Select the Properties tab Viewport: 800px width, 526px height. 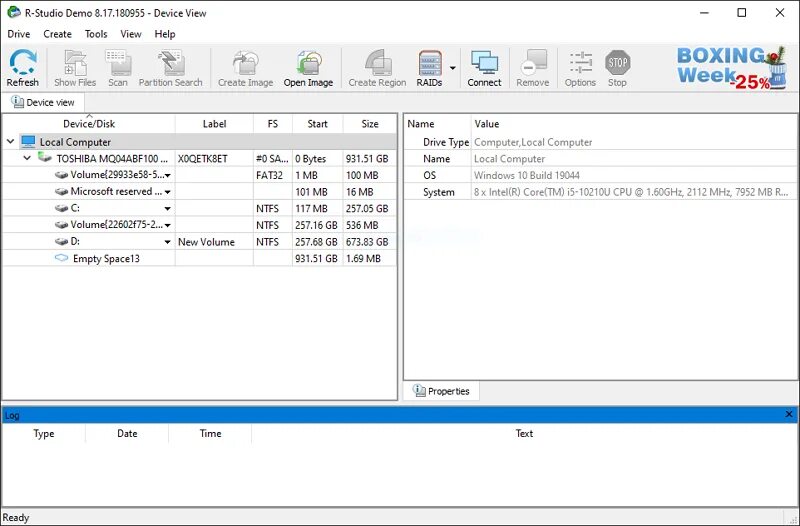pyautogui.click(x=442, y=391)
